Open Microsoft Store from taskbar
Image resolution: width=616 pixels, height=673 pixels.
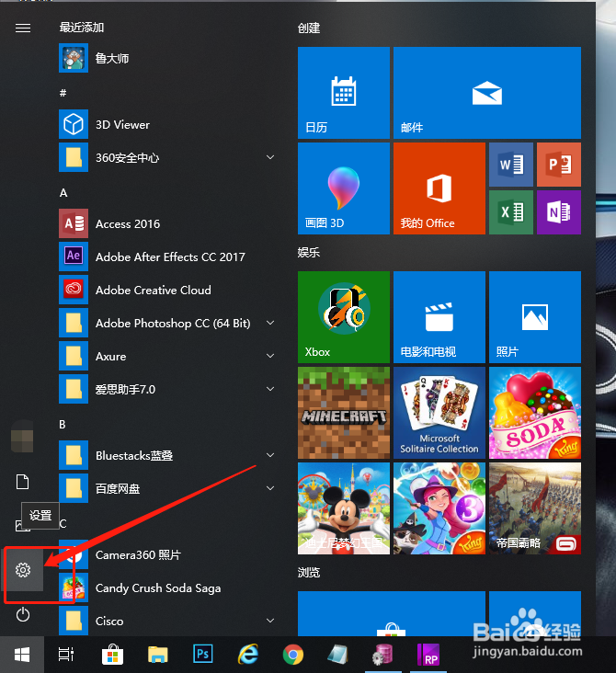click(x=112, y=655)
